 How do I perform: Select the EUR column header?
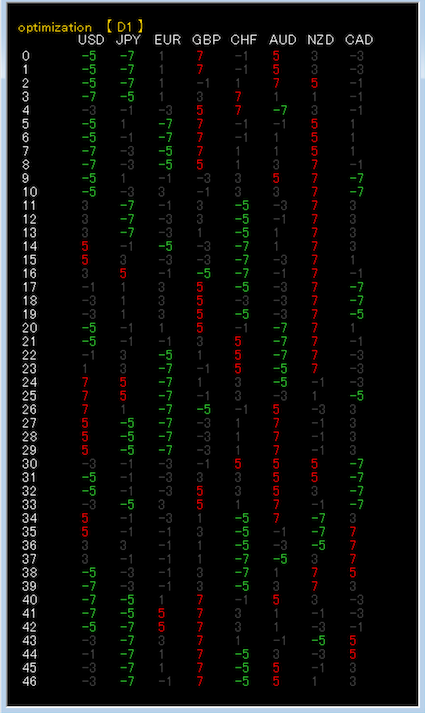(x=167, y=40)
